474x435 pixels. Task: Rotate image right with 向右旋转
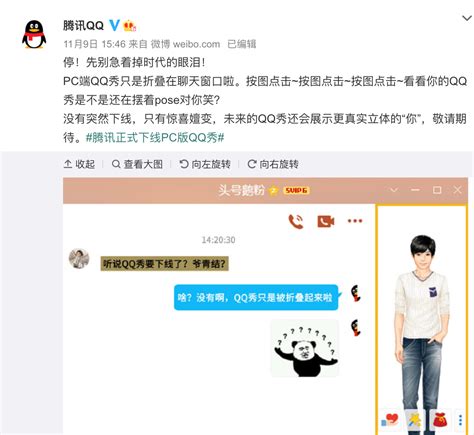pos(273,164)
